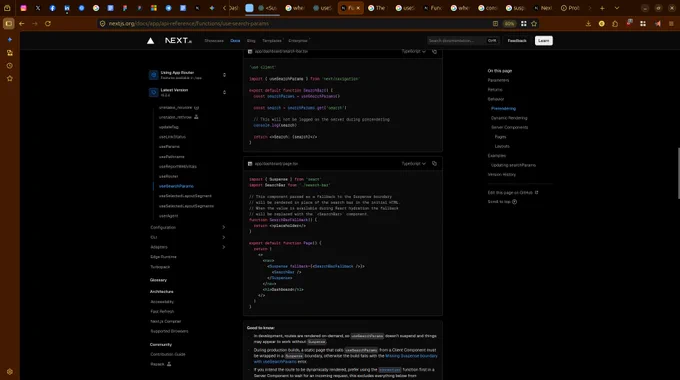Open the pinned Microsoft tab
The width and height of the screenshot is (680, 380).
click(x=154, y=8)
